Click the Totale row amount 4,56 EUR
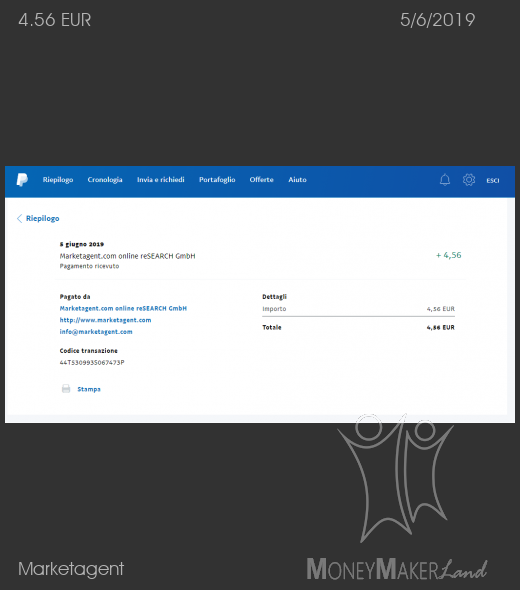520x590 pixels. pyautogui.click(x=440, y=327)
